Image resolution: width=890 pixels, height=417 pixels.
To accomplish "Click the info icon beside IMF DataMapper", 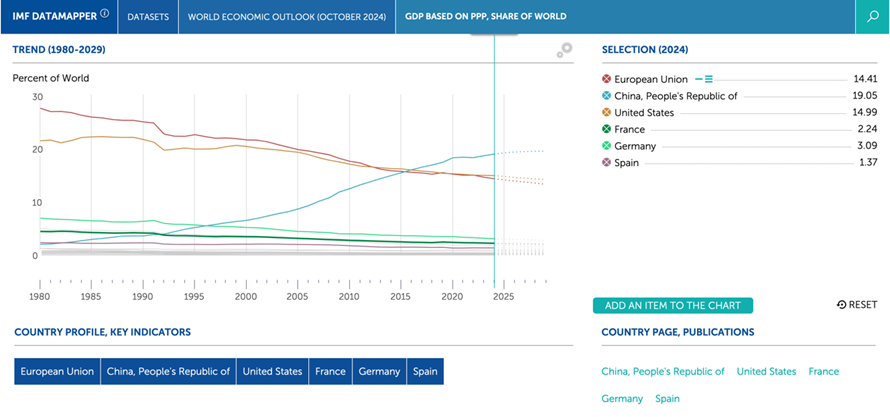I will click(105, 14).
